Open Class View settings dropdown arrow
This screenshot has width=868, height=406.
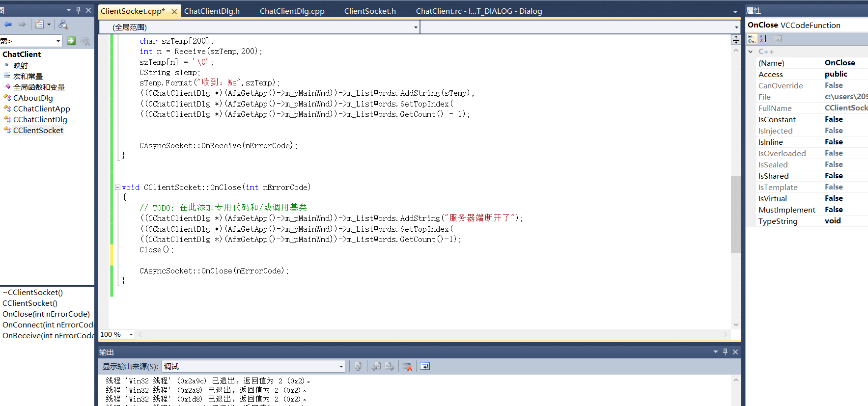(x=49, y=25)
